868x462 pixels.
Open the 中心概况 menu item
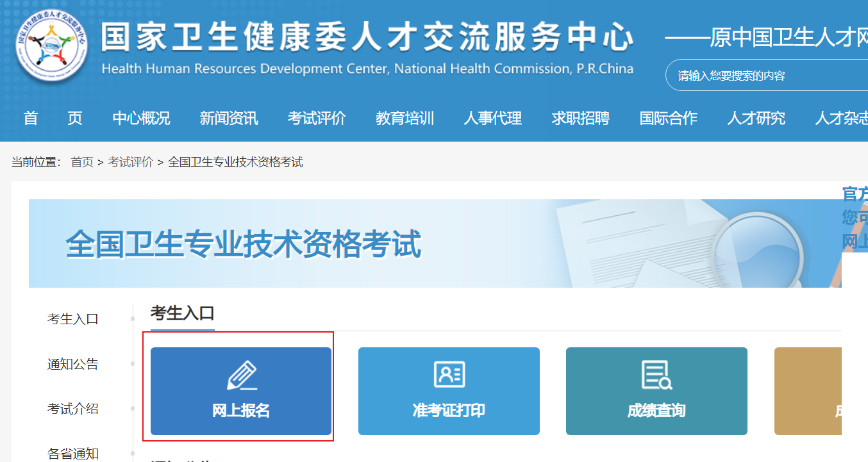point(141,119)
